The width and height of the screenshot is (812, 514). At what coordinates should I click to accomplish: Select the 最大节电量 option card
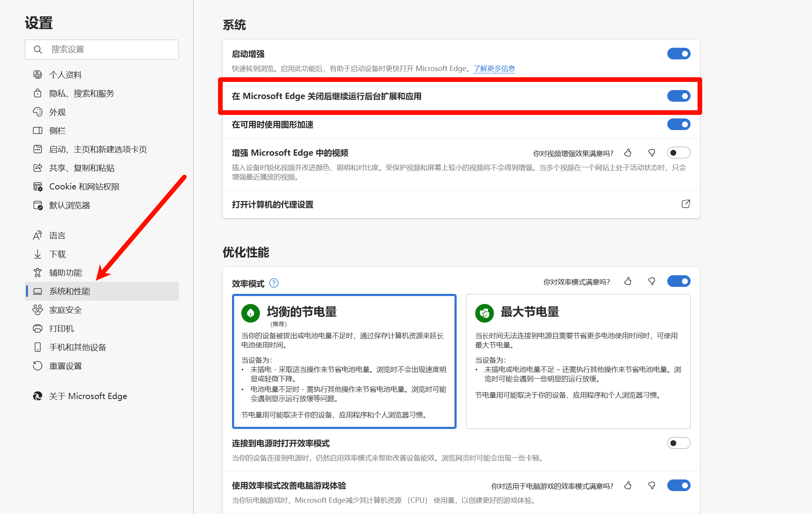pos(578,361)
